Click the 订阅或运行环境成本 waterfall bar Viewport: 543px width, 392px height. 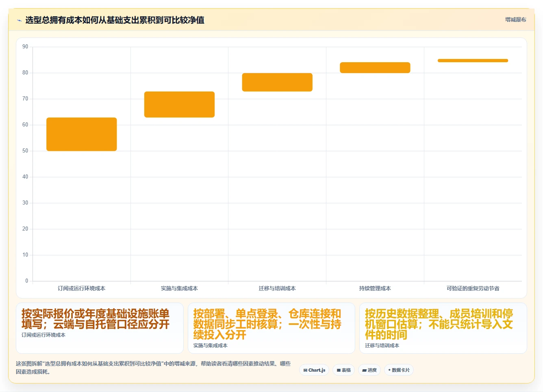pyautogui.click(x=82, y=134)
